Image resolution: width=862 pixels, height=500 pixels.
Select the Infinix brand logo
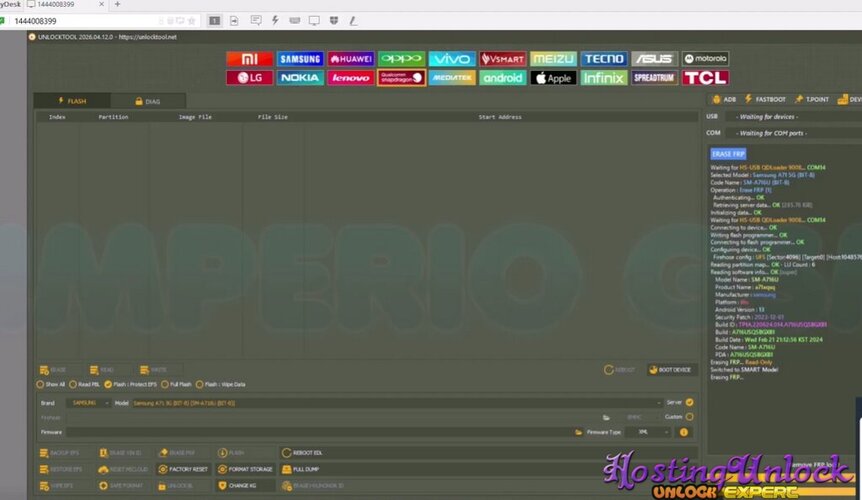604,78
